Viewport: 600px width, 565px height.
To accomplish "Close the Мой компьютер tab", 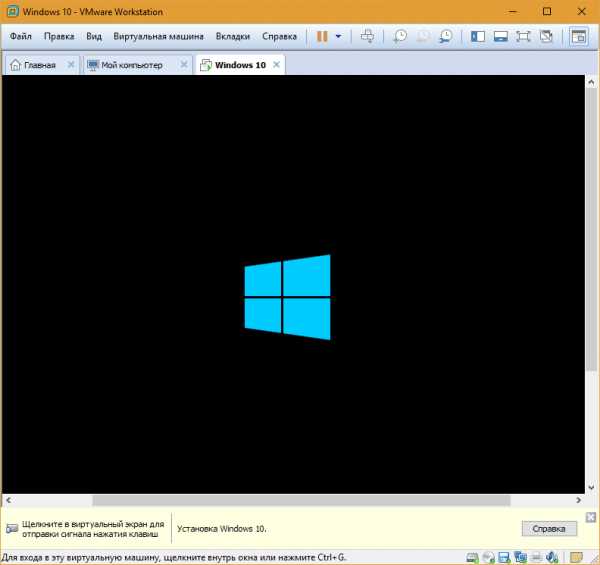I will coord(184,65).
